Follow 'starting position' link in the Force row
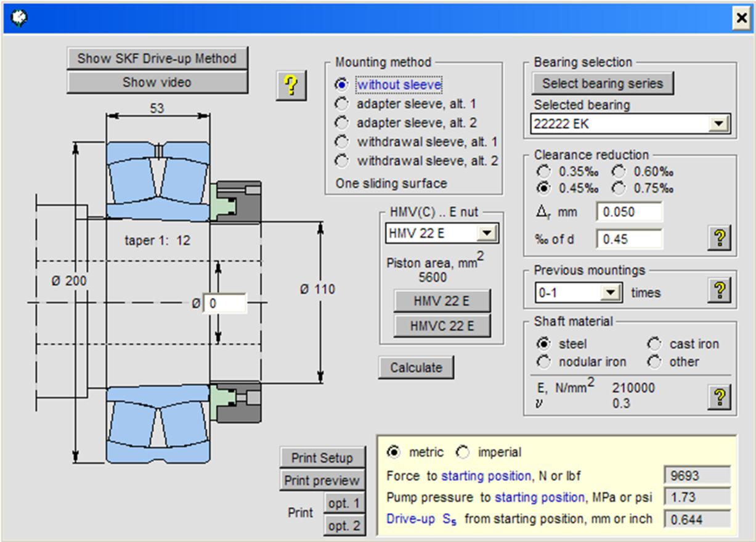 pyautogui.click(x=486, y=476)
